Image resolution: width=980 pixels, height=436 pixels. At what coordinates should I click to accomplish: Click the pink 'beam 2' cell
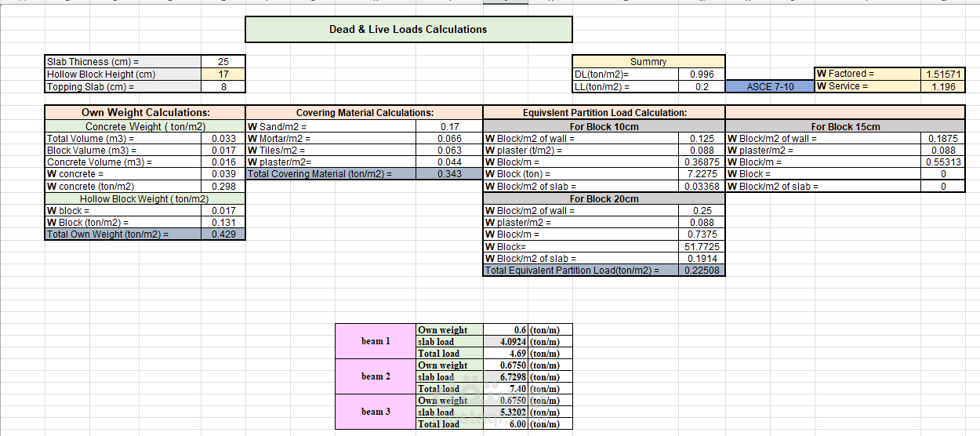tap(376, 376)
